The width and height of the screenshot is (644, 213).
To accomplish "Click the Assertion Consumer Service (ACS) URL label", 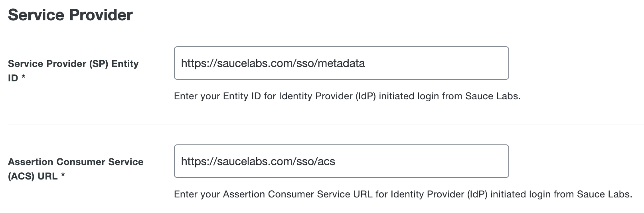I will (x=75, y=162).
